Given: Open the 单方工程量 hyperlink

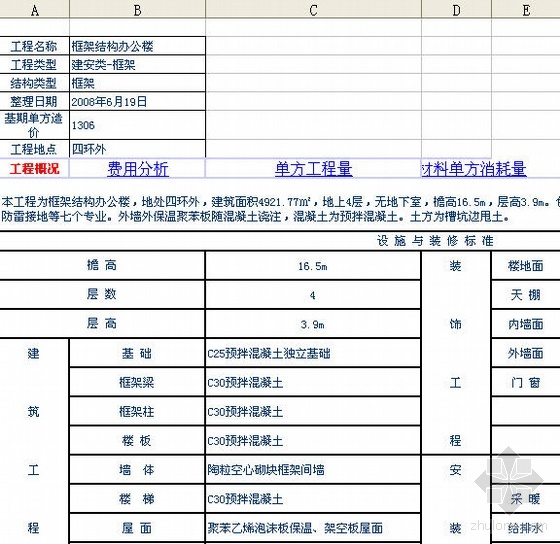Looking at the screenshot, I should [314, 169].
